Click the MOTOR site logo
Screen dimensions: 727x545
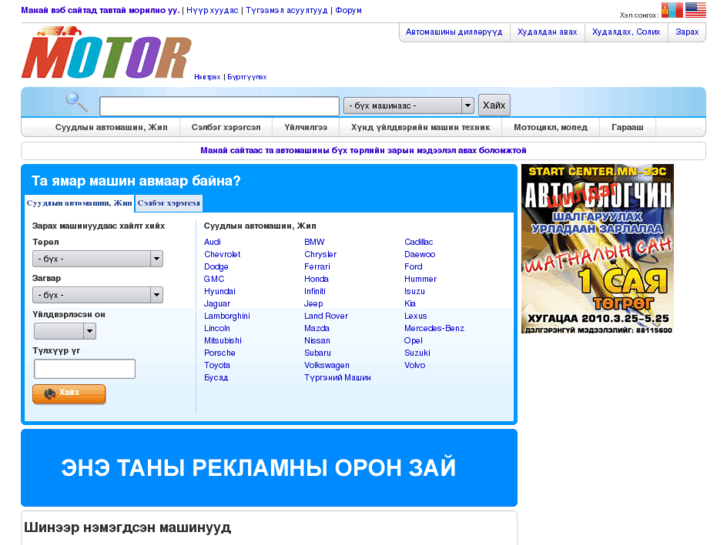pos(106,52)
